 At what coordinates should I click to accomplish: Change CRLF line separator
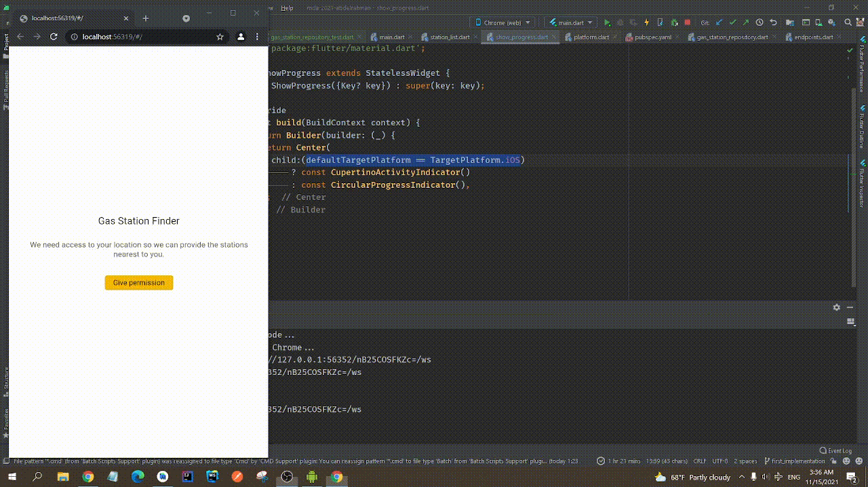click(x=699, y=461)
